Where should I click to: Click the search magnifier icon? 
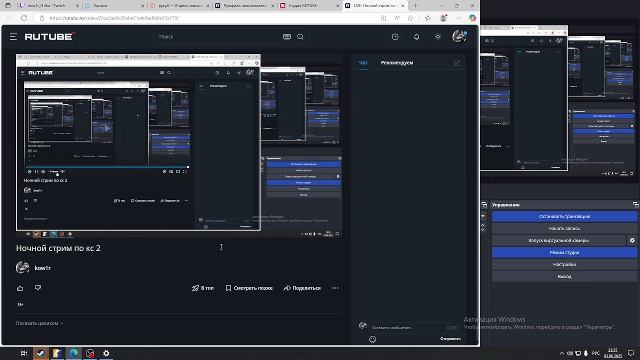point(300,37)
